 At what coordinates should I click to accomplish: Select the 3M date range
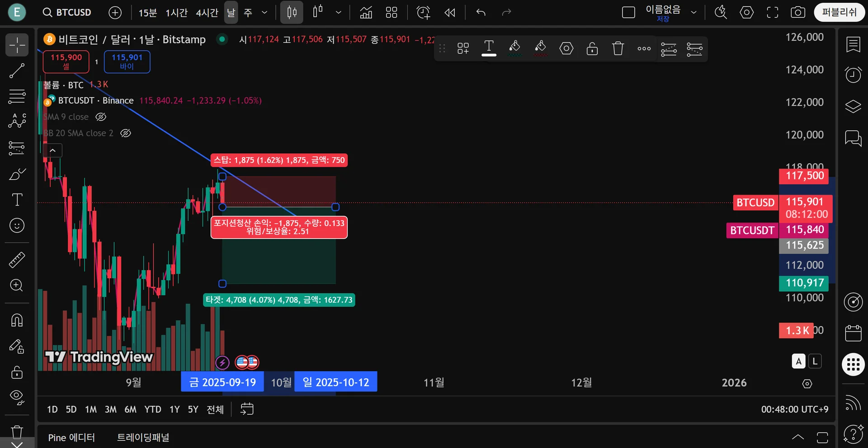click(111, 409)
